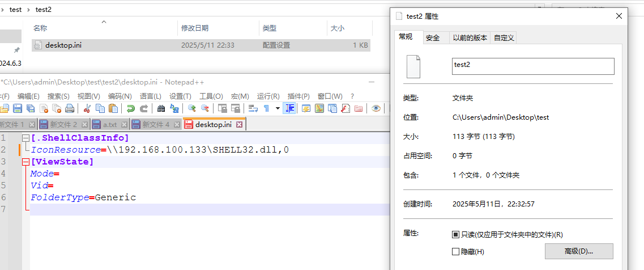The width and height of the screenshot is (644, 270).
Task: Open the 安全 tab in test2 properties
Action: 433,38
